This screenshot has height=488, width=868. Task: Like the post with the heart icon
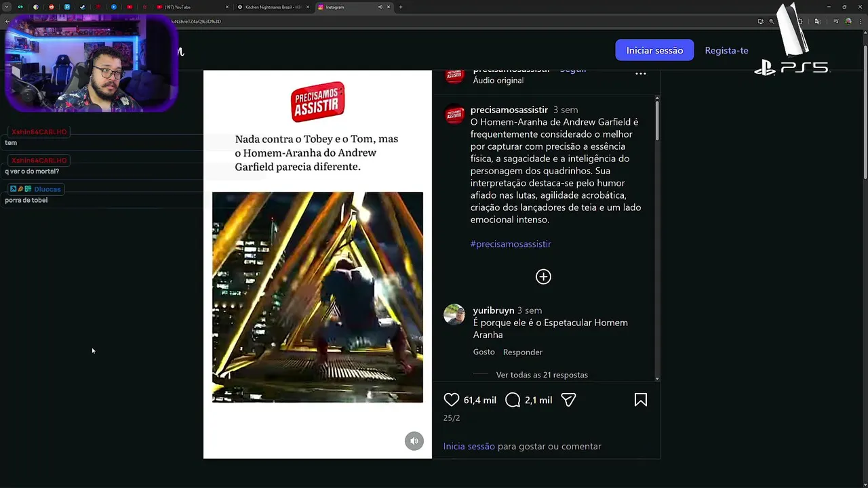click(452, 400)
